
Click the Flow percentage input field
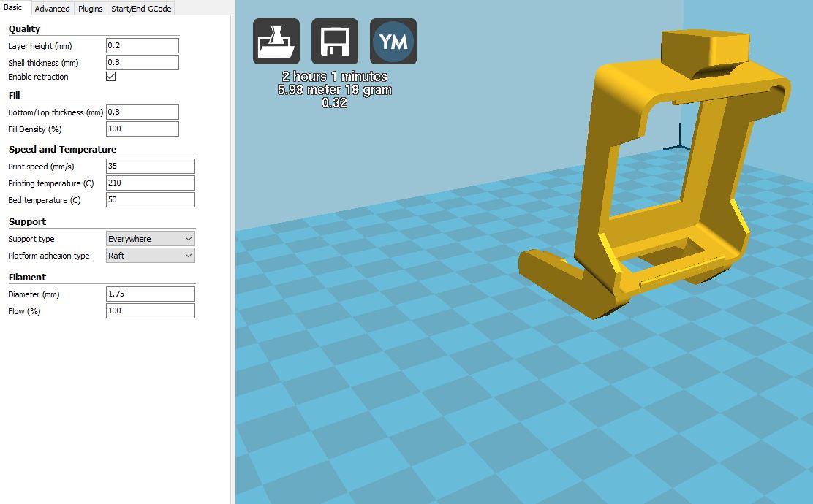[151, 310]
